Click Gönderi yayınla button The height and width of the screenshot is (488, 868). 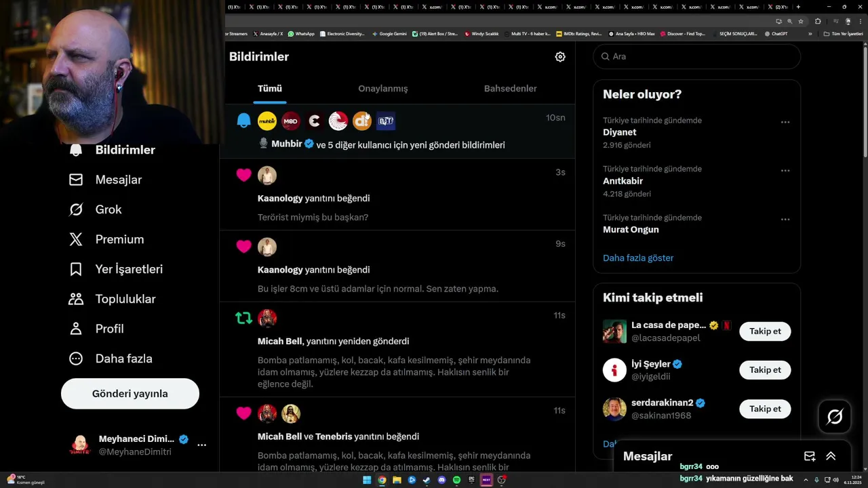[x=130, y=394]
